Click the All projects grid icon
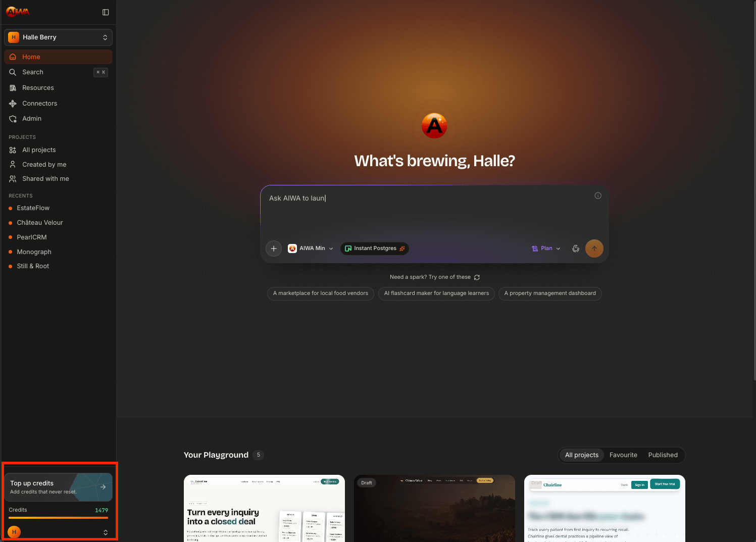The height and width of the screenshot is (542, 756). tap(13, 150)
